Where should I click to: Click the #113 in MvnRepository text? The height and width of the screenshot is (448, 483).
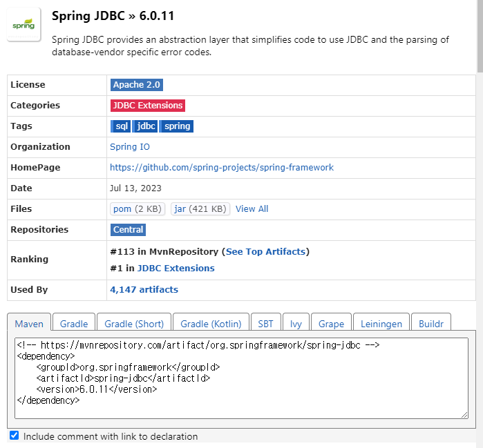(x=164, y=252)
